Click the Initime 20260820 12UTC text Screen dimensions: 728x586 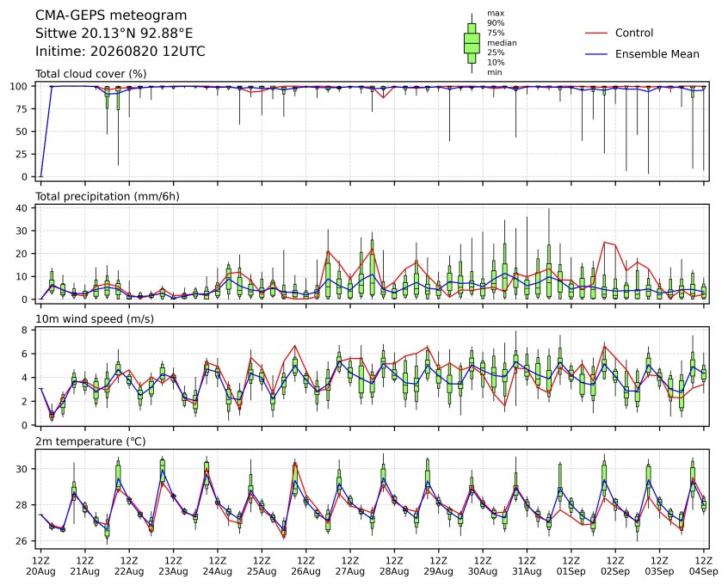[120, 51]
